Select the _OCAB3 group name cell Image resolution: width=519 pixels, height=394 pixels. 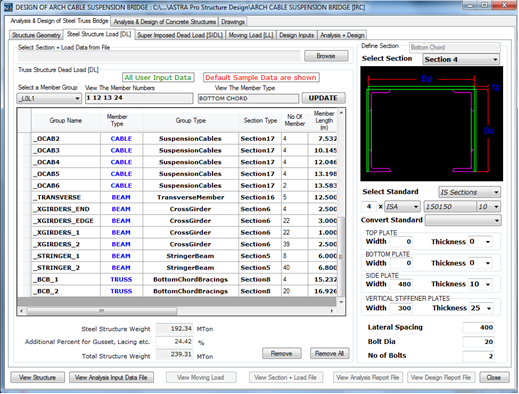pyautogui.click(x=66, y=150)
